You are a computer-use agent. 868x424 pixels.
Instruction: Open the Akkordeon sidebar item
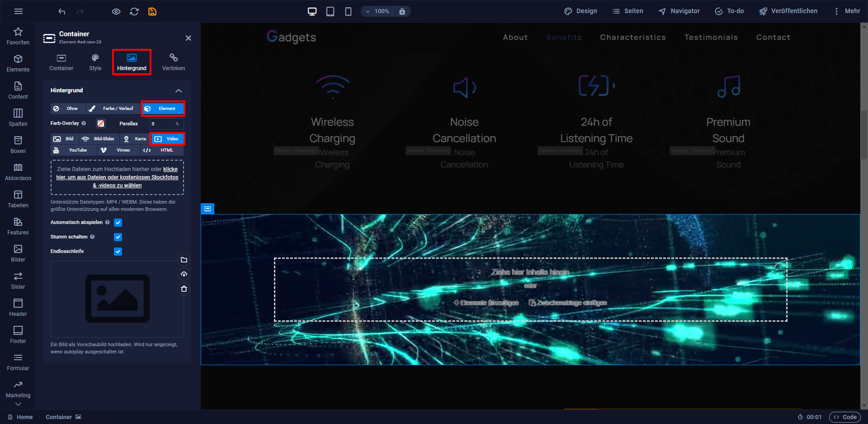18,172
